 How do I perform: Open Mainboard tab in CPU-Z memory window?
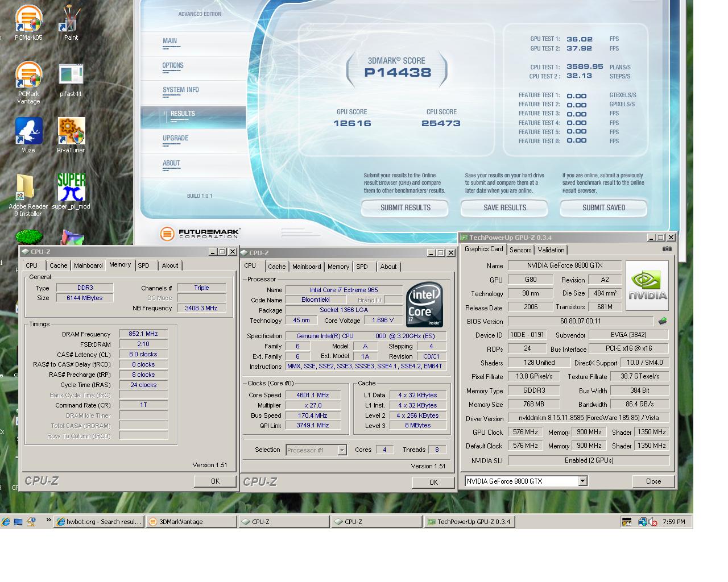pyautogui.click(x=88, y=265)
